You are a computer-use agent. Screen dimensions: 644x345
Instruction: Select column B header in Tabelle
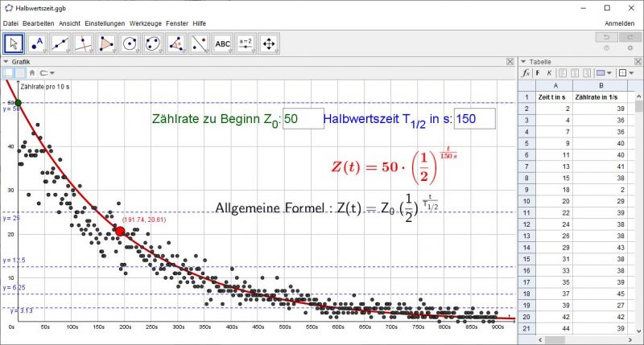coord(600,85)
